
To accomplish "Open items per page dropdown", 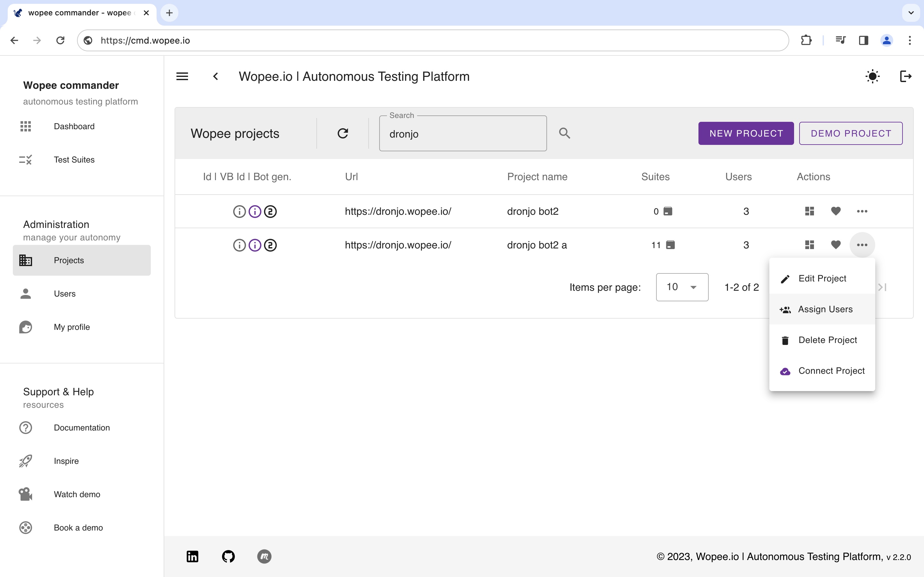I will tap(682, 287).
